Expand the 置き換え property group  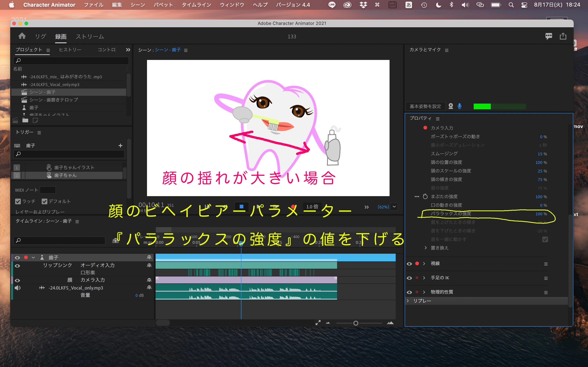pyautogui.click(x=426, y=248)
